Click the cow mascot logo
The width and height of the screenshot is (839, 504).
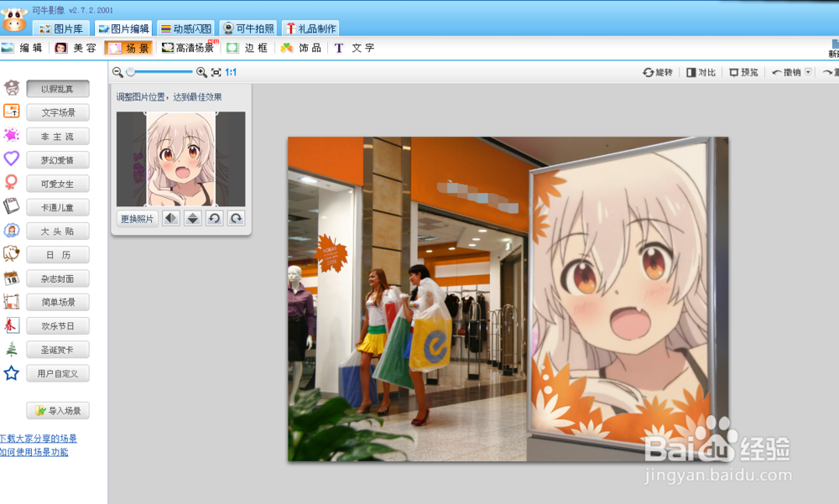(14, 18)
